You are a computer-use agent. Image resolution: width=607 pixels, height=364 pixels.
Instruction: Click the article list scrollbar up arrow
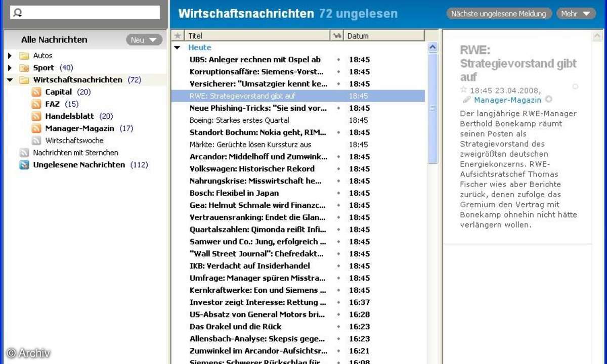433,48
